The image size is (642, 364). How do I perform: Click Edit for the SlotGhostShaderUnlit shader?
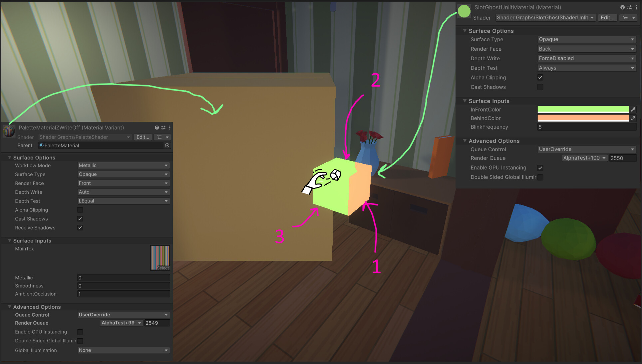(607, 18)
